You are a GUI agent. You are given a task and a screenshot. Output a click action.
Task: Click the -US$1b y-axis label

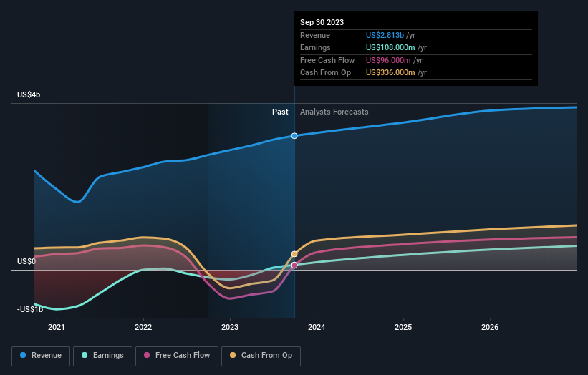click(30, 309)
